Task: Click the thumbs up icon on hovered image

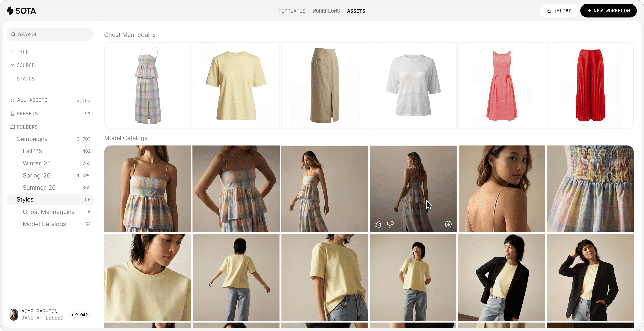Action: coord(378,224)
